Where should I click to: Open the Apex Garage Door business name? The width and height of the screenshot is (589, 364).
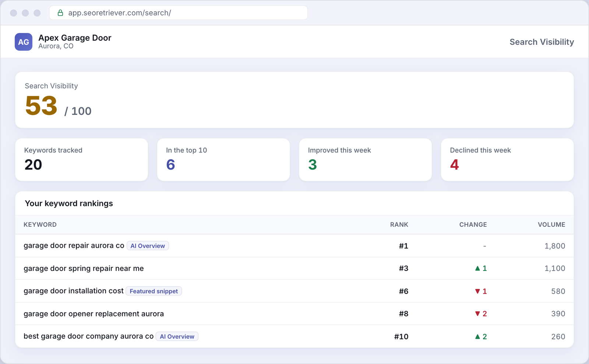(75, 38)
